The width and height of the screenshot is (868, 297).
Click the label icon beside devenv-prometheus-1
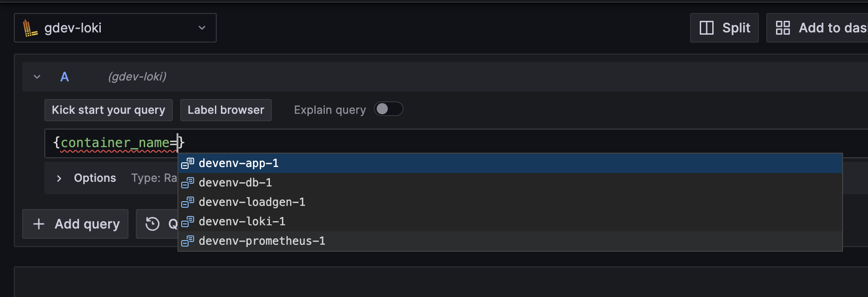pos(188,241)
